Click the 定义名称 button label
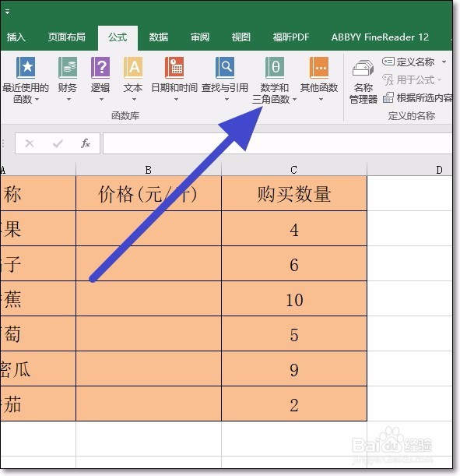The height and width of the screenshot is (476, 460). (416, 62)
